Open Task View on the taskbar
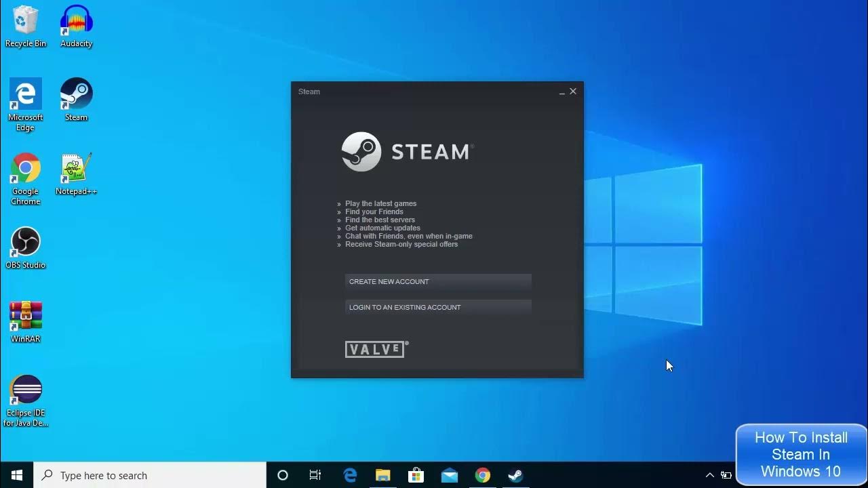This screenshot has width=868, height=488. coord(315,475)
